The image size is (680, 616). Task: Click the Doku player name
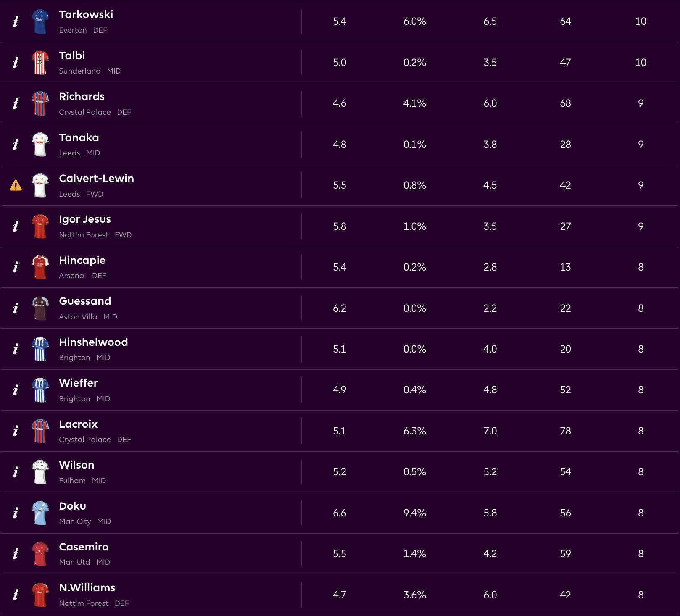(x=72, y=506)
